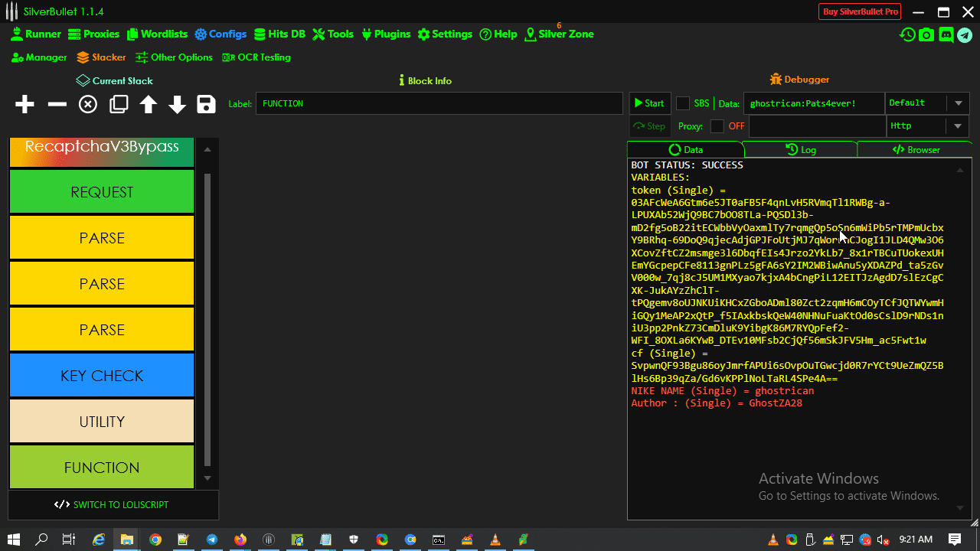Select the blue KEY CHECK block
The width and height of the screenshot is (980, 551).
(102, 376)
